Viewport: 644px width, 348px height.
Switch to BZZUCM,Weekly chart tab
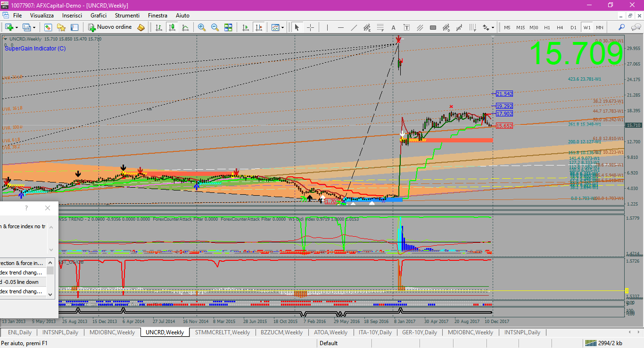(x=281, y=332)
